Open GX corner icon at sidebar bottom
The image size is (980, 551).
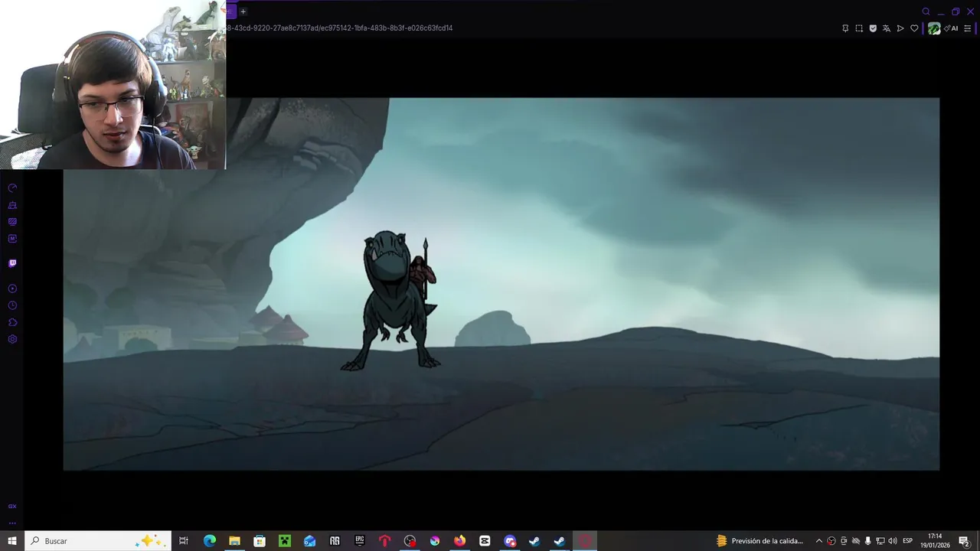click(12, 506)
